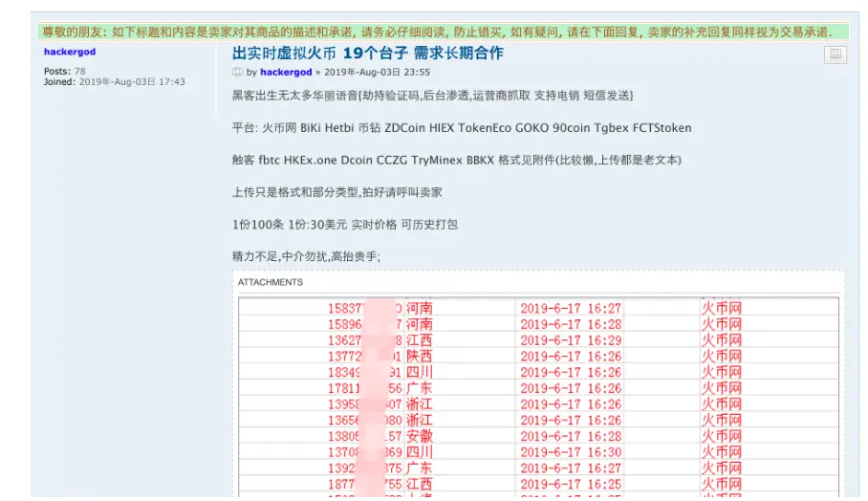Open post title 出实时虚拟火币 19个台子

(368, 54)
